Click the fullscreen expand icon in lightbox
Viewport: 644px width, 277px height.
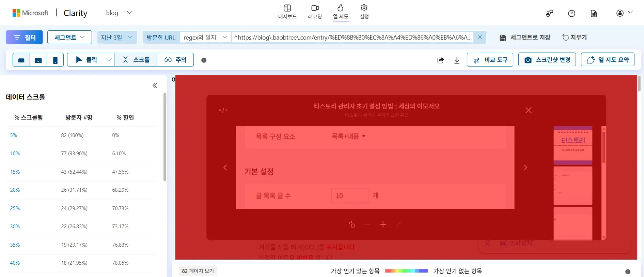coord(398,224)
